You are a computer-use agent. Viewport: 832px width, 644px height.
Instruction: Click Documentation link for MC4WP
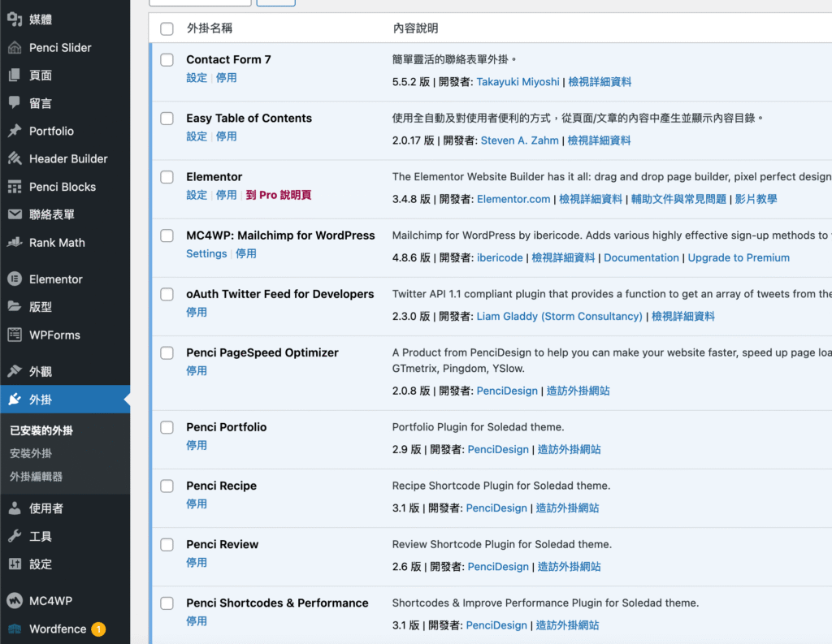coord(641,257)
